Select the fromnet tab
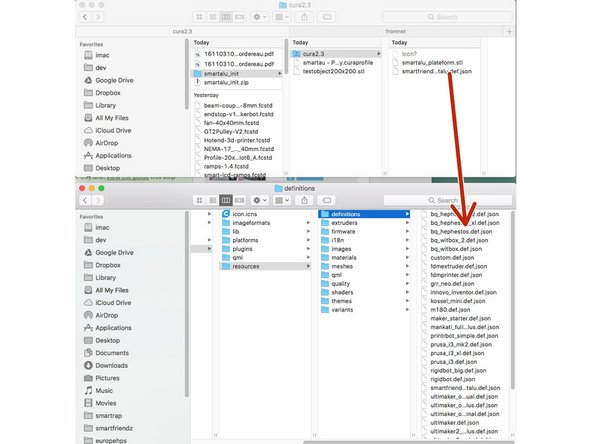Image resolution: width=592 pixels, height=444 pixels. pos(396,31)
